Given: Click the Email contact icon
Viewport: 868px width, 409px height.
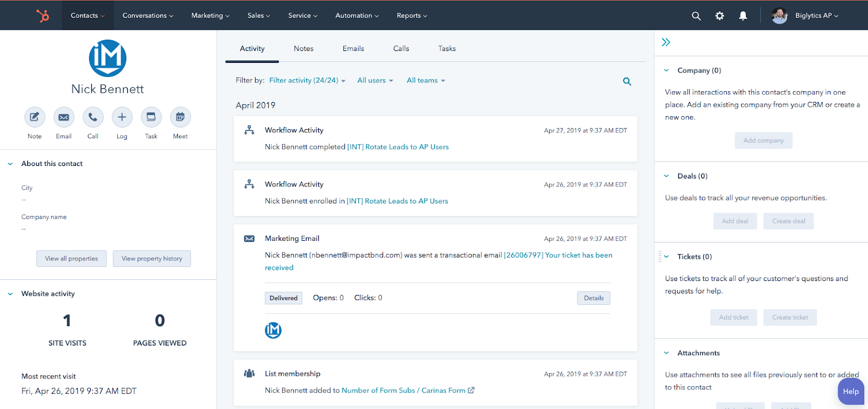Looking at the screenshot, I should [63, 117].
